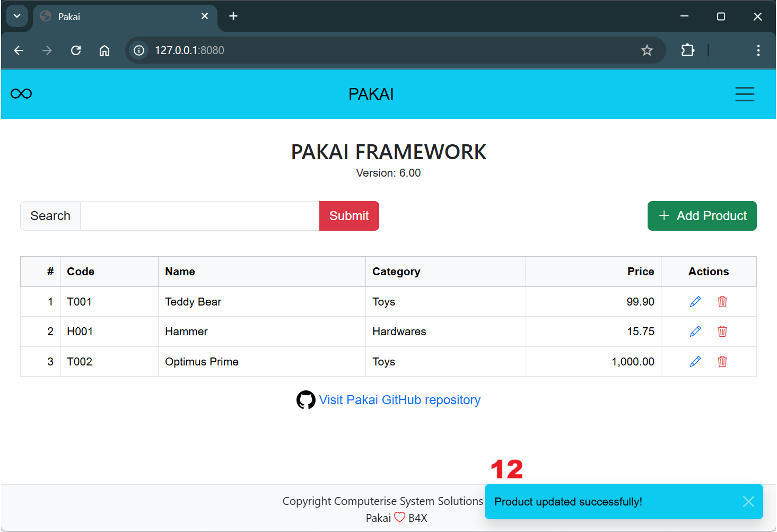Open the browser home page
This screenshot has width=777, height=532.
point(104,50)
